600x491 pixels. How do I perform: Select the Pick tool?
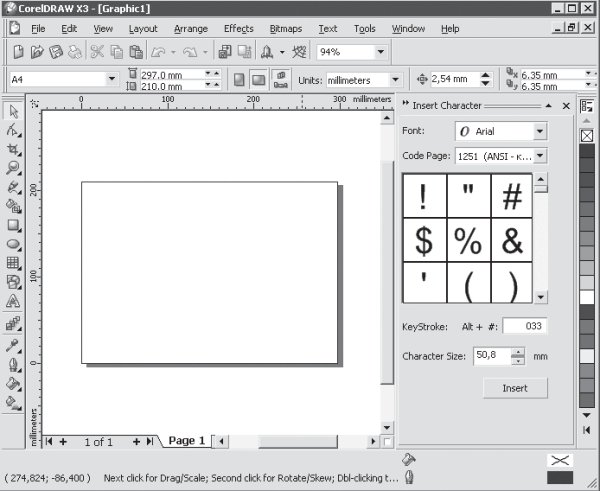[x=13, y=112]
